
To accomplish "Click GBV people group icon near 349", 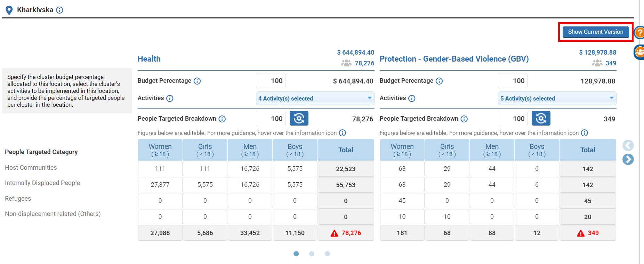I will click(597, 63).
